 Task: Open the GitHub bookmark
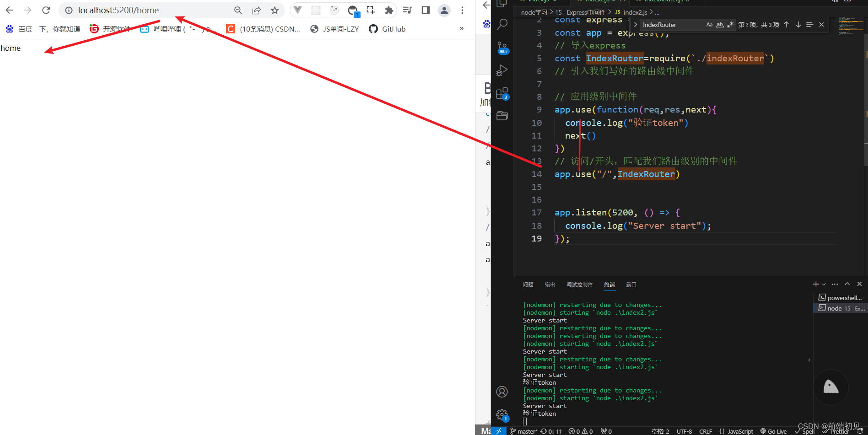(387, 29)
